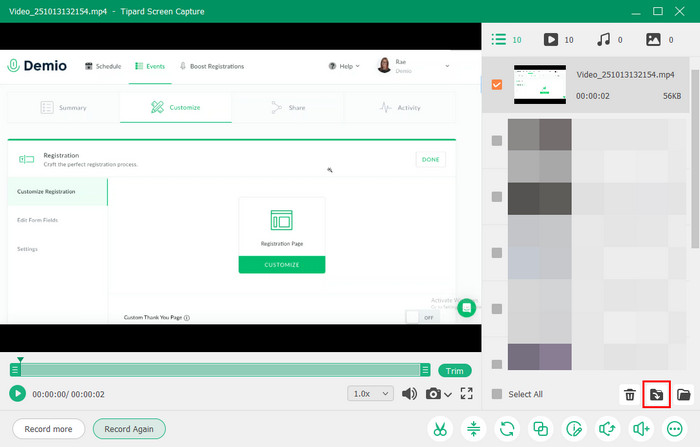
Task: Click the left trim handle on timeline
Action: [x=15, y=370]
